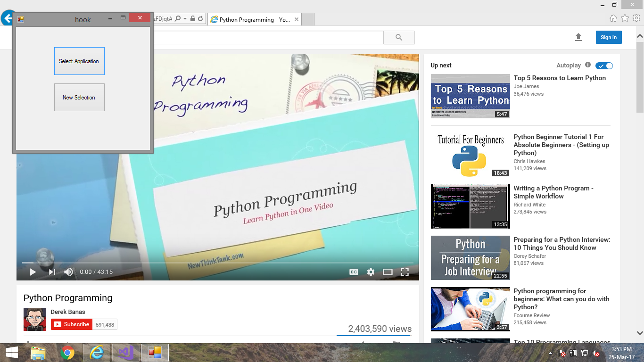644x362 pixels.
Task: Click the browser Home icon
Action: [613, 18]
